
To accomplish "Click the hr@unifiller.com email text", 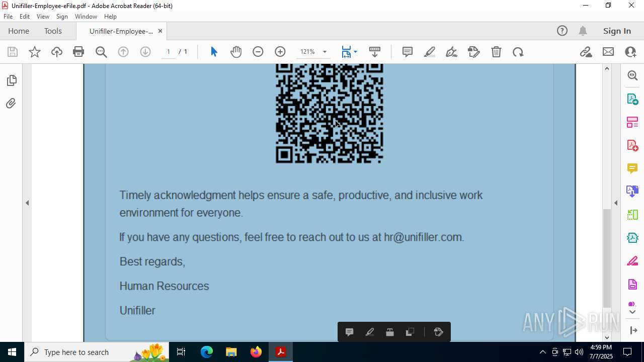I will point(423,237).
